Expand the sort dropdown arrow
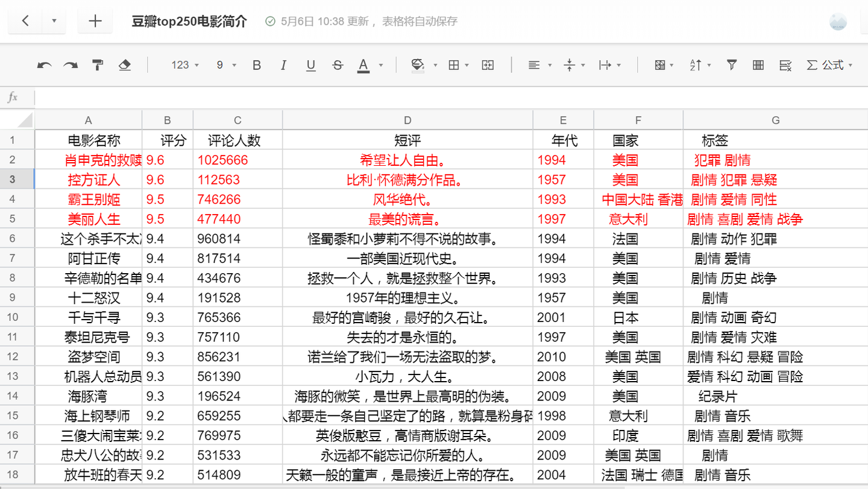Viewport: 868px width, 489px height. [x=709, y=65]
